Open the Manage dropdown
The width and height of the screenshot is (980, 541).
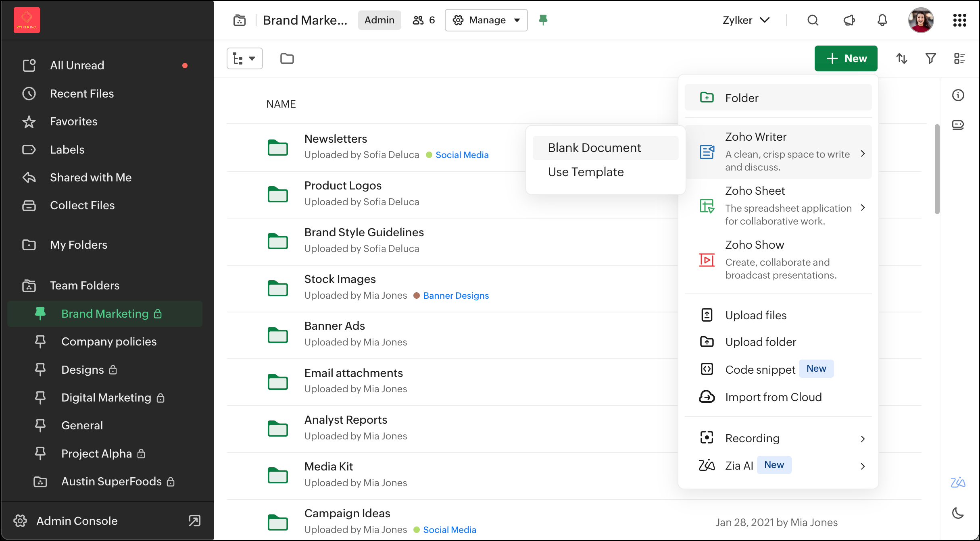point(486,20)
